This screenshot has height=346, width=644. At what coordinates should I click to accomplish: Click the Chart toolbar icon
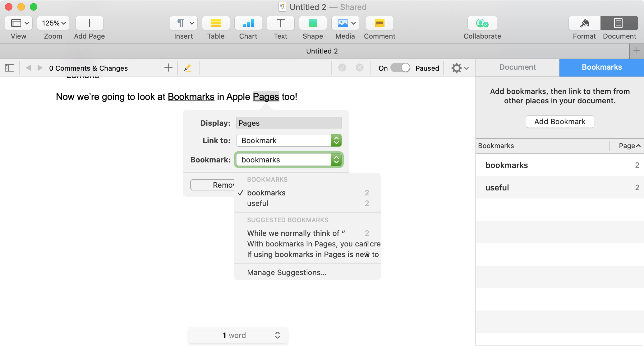pos(248,23)
